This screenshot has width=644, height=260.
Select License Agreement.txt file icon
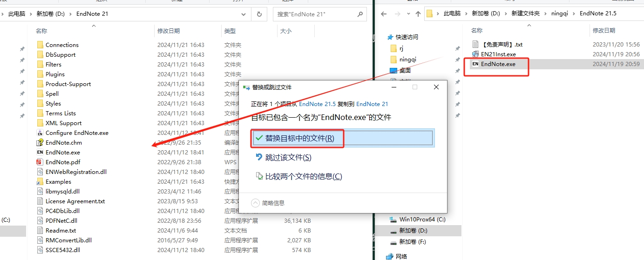[40, 201]
